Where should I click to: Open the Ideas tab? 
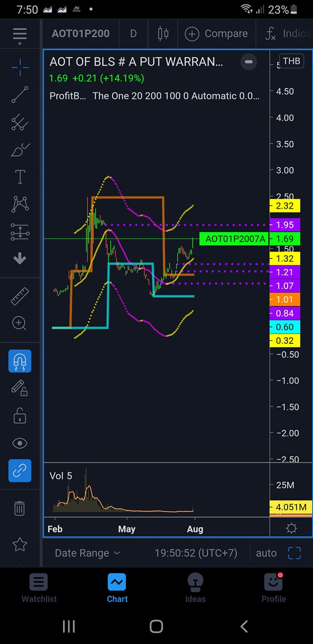(195, 588)
